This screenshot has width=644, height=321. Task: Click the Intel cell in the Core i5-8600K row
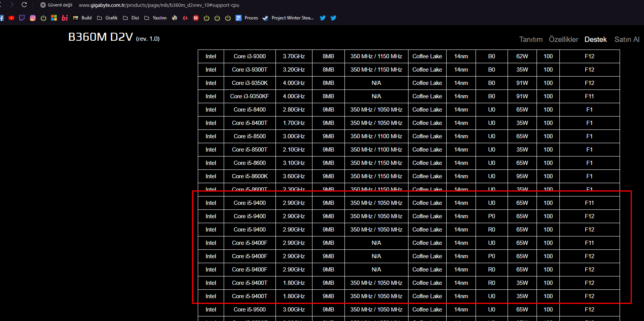211,176
